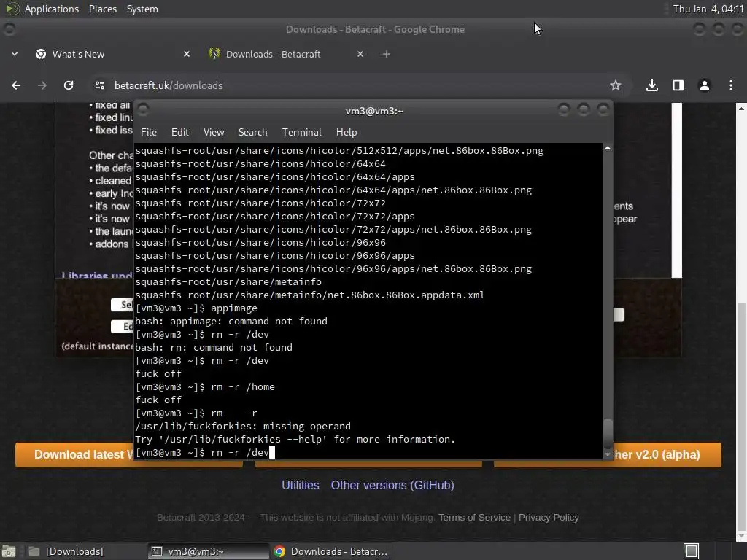Switch to vm3@vm3:~ terminal in taskbar
This screenshot has height=560, width=747.
coord(209,551)
